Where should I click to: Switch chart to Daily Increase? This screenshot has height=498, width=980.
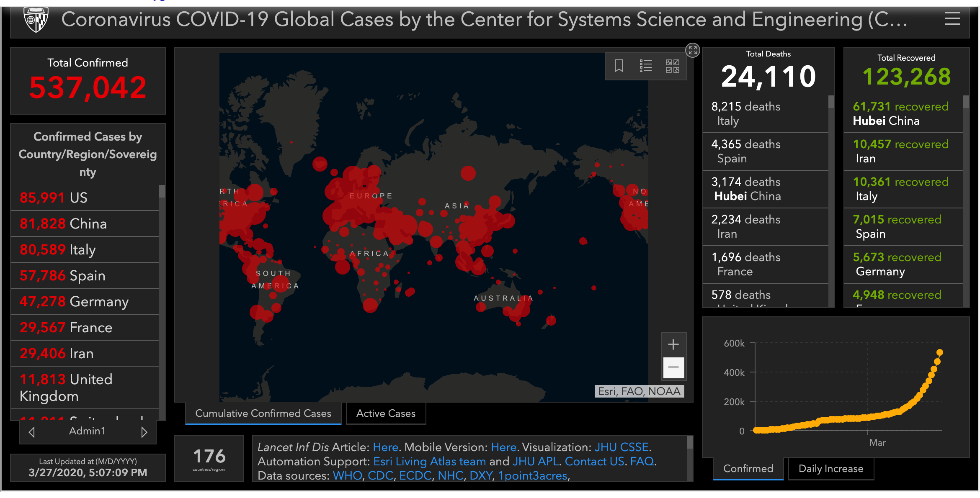coord(830,469)
